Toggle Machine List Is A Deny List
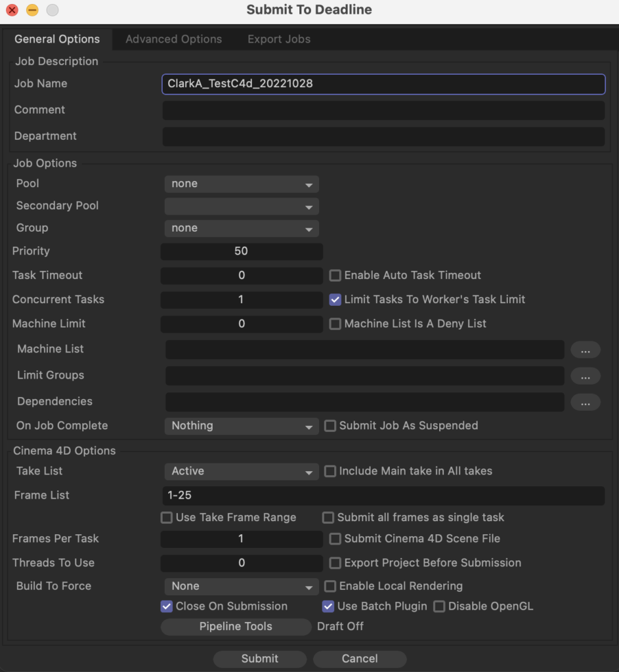The image size is (619, 672). tap(335, 324)
